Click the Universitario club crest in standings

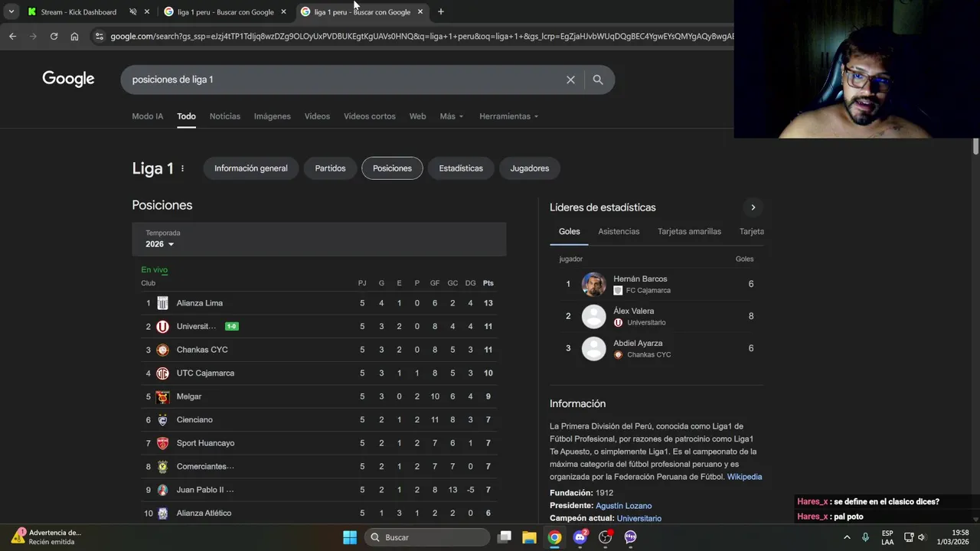click(x=162, y=327)
